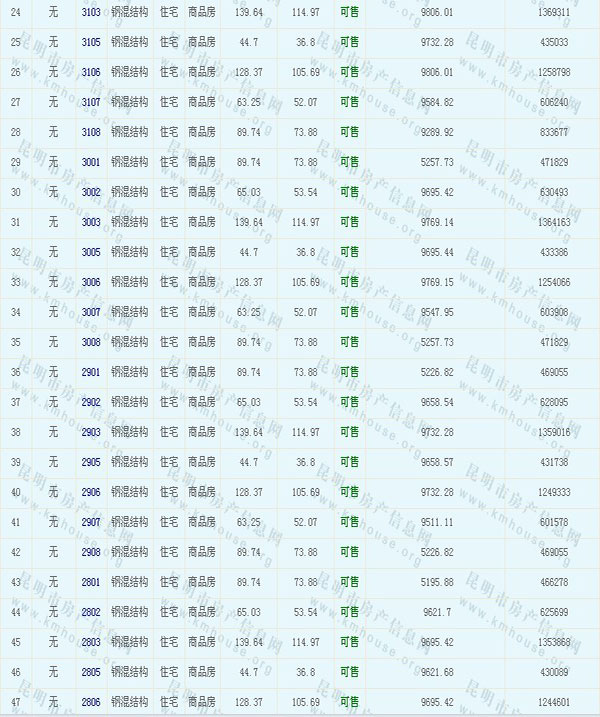This screenshot has width=600, height=717.
Task: Open unit 3107 listing
Action: pyautogui.click(x=90, y=102)
